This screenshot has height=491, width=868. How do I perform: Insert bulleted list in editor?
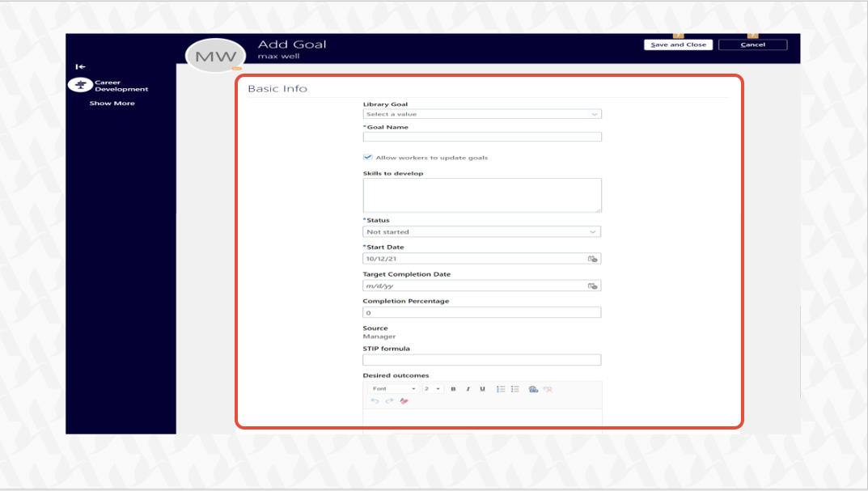pyautogui.click(x=514, y=389)
